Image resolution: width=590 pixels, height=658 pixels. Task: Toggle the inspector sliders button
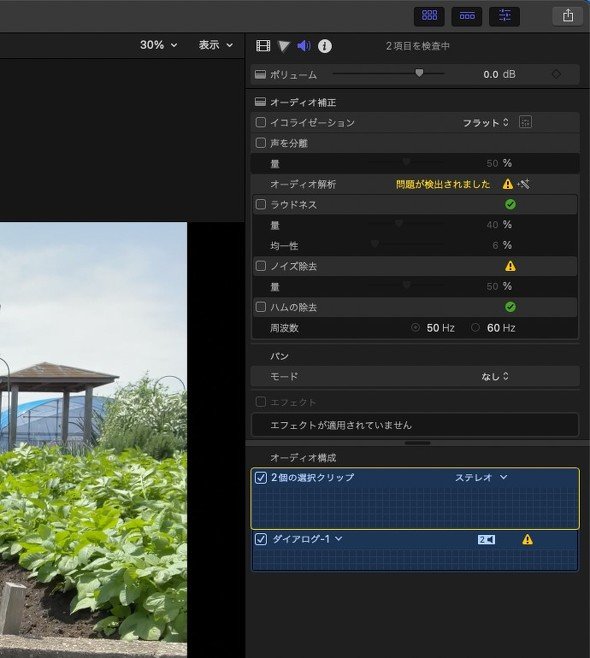click(x=504, y=16)
